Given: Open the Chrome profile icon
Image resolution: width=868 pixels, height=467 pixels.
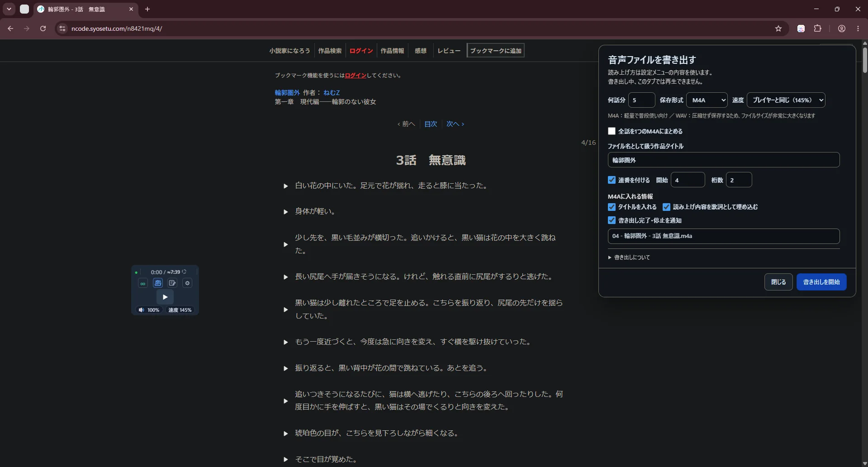Looking at the screenshot, I should click(x=842, y=29).
